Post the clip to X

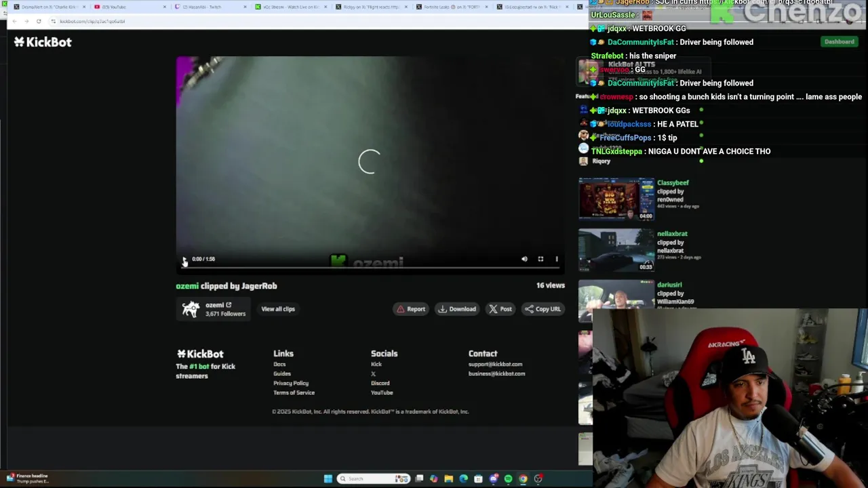pos(500,309)
